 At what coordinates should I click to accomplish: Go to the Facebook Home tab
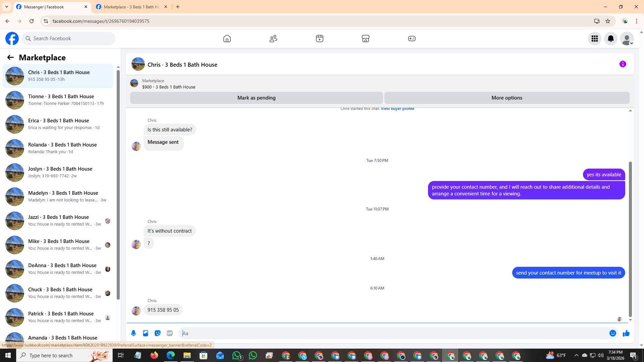point(227,39)
